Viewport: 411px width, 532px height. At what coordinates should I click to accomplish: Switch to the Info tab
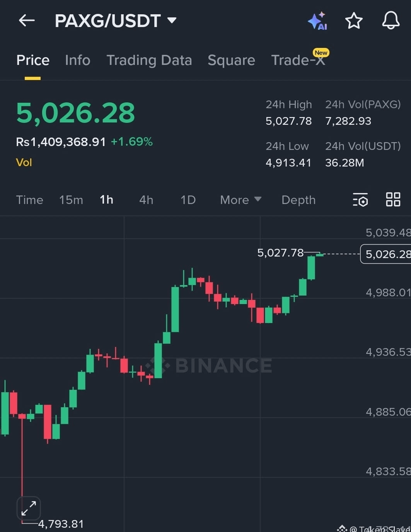78,60
